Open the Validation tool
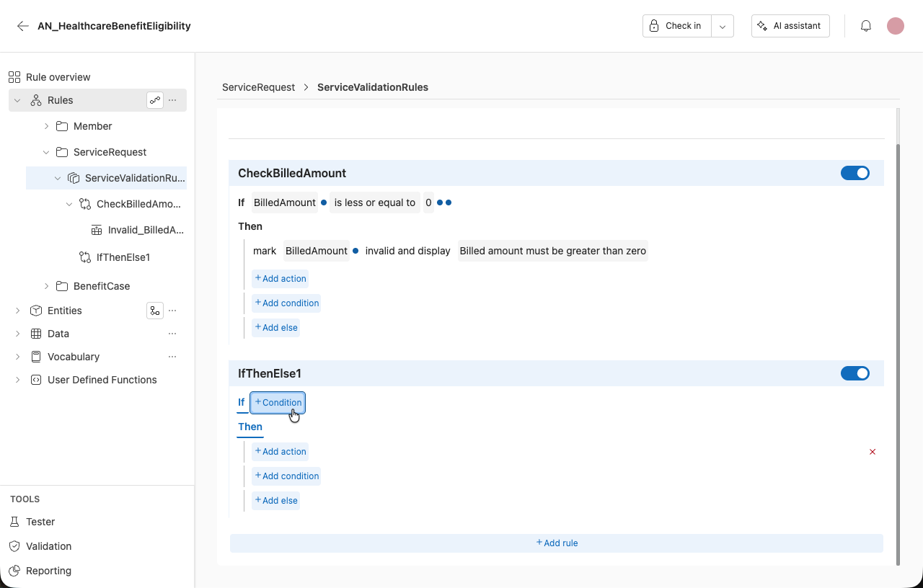Viewport: 923px width, 588px height. click(x=48, y=546)
